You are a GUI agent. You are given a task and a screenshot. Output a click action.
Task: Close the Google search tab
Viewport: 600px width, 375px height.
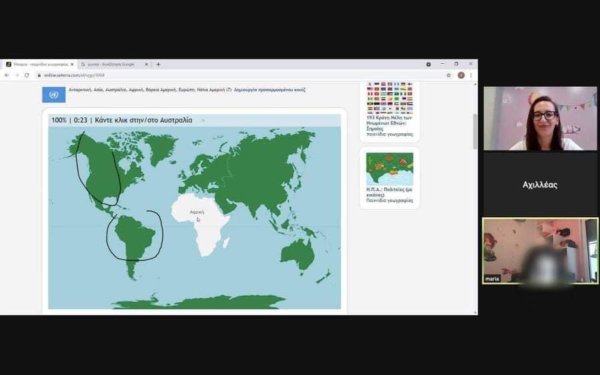coord(146,64)
